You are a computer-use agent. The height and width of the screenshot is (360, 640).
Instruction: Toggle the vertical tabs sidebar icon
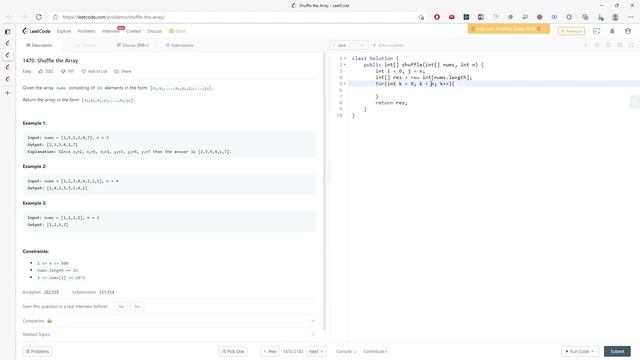coord(7,31)
